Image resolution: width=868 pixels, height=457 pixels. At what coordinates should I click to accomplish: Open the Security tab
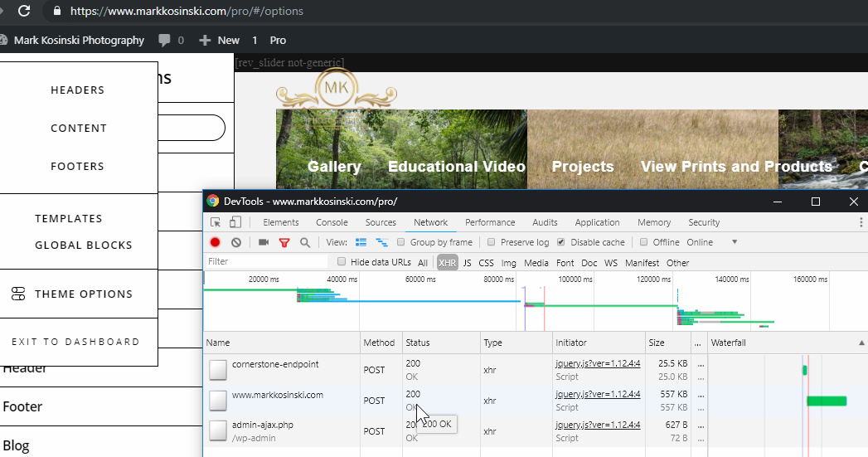pos(704,222)
